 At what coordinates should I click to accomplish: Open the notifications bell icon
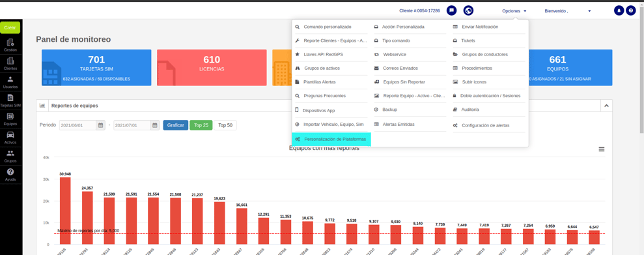point(619,11)
